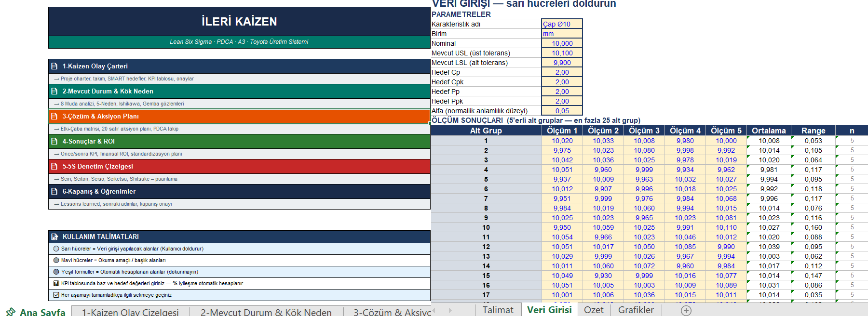Click the document icon beside 6-Kapanış & Öğrenimler
The height and width of the screenshot is (316, 868).
[54, 191]
